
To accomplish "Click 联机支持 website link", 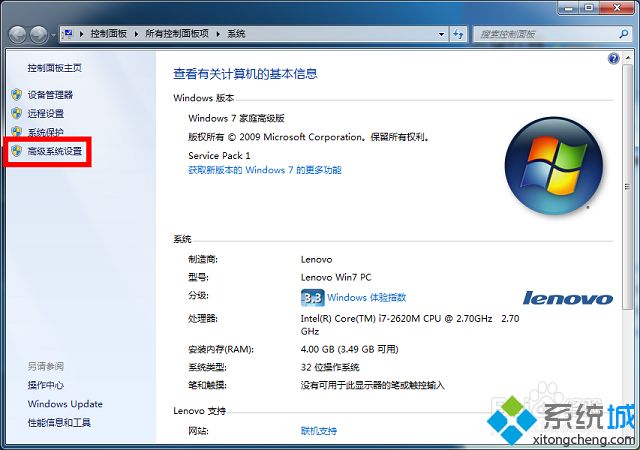I will (319, 431).
